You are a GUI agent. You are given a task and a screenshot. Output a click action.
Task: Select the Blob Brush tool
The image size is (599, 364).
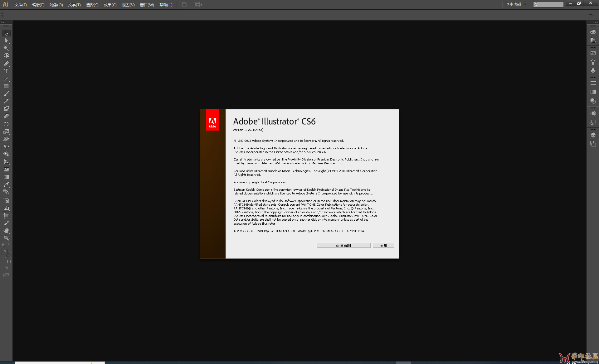pyautogui.click(x=6, y=108)
